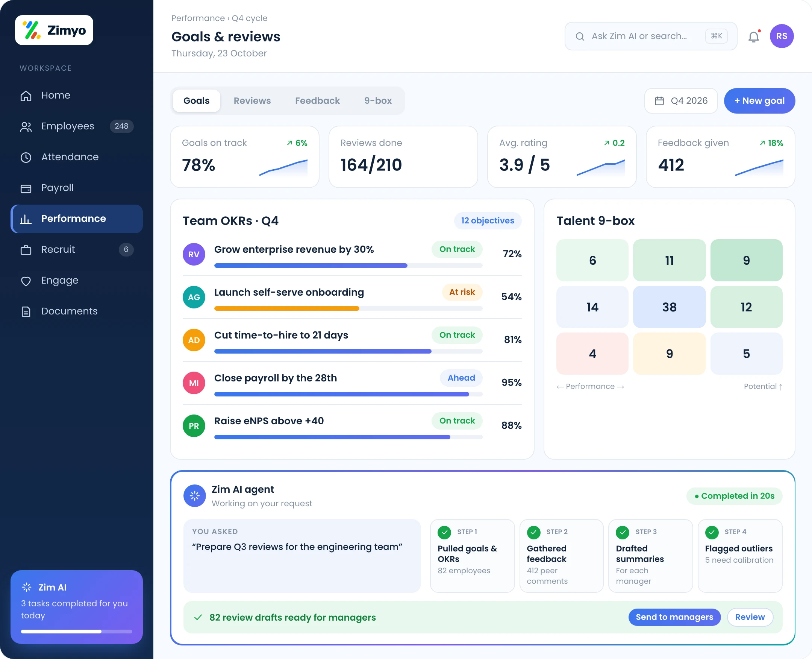This screenshot has width=812, height=659.
Task: Click the New goal button
Action: [x=760, y=100]
